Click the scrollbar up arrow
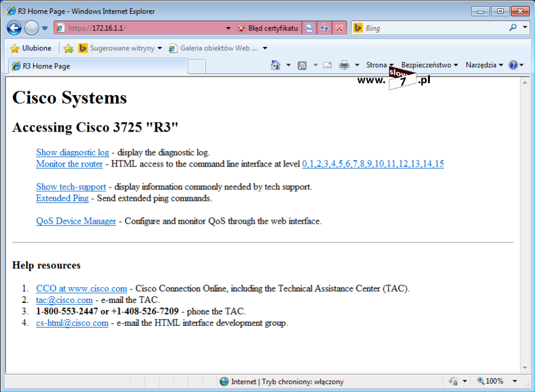 pyautogui.click(x=525, y=82)
